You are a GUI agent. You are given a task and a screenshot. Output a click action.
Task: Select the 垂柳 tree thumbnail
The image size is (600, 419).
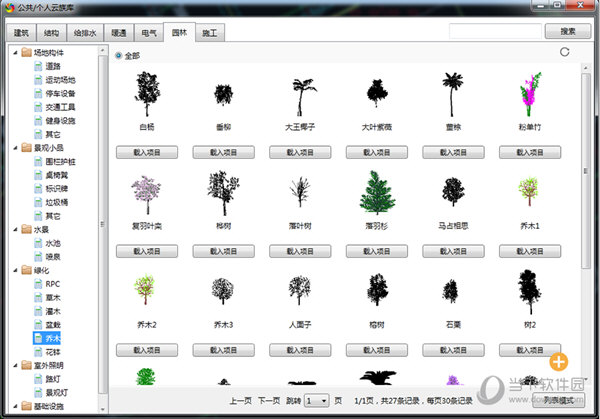(223, 95)
